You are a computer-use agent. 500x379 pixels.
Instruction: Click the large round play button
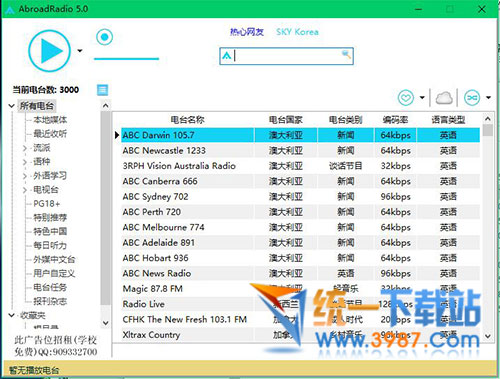pyautogui.click(x=49, y=51)
